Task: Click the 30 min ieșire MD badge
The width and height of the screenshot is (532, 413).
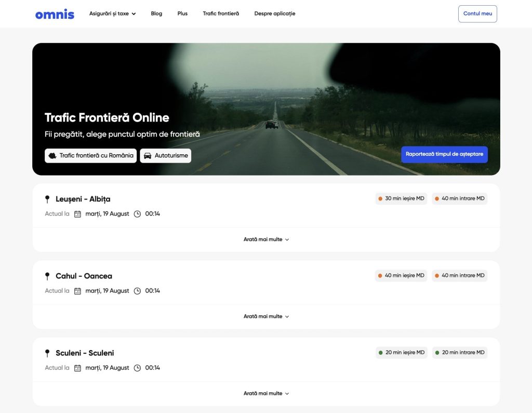Action: coord(402,198)
